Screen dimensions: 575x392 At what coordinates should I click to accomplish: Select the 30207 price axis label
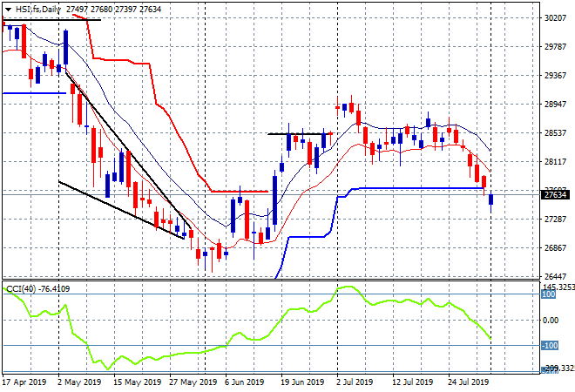coord(555,18)
